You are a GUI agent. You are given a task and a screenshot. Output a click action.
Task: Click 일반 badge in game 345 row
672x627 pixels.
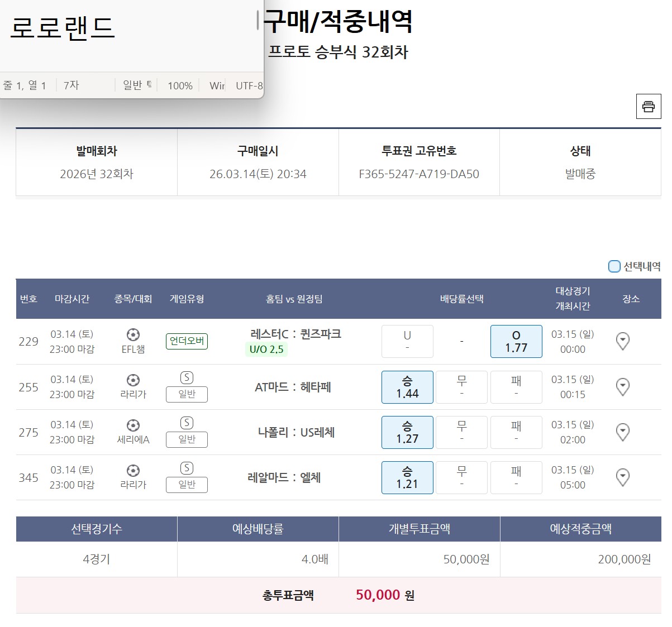point(187,485)
